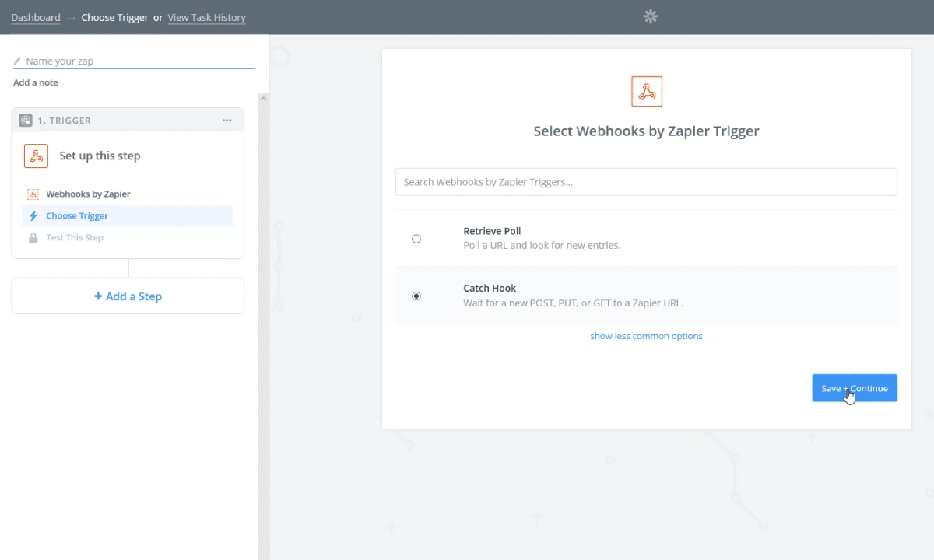
Task: Click the Catch Hook option title
Action: (490, 288)
